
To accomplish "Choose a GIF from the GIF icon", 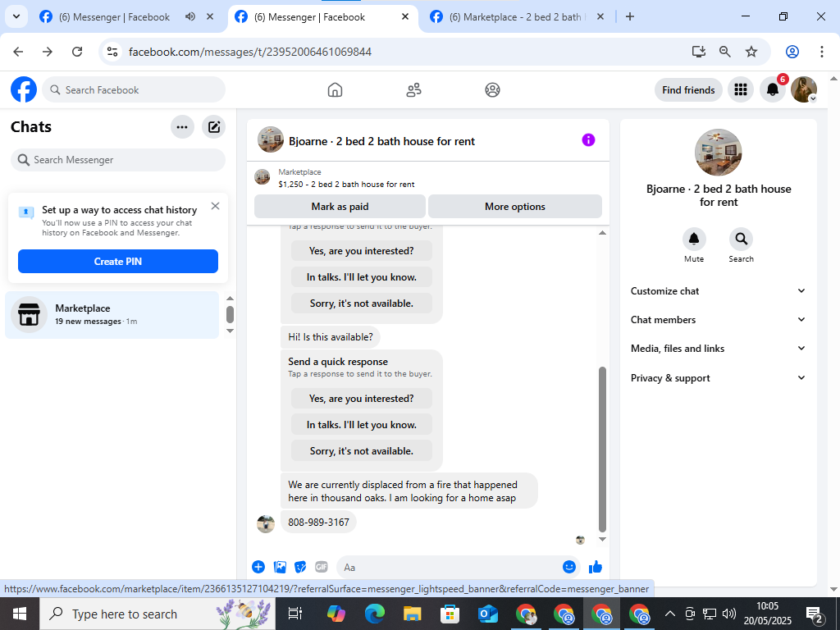I will pos(322,567).
